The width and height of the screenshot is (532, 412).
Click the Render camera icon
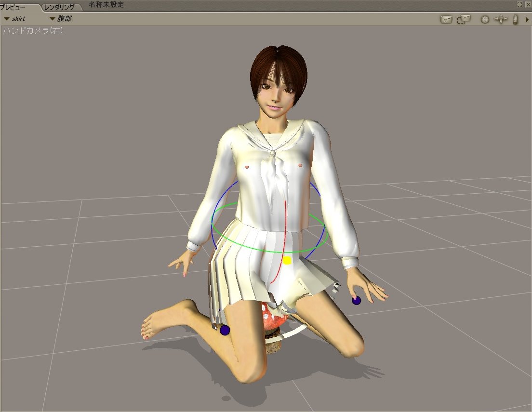tap(446, 19)
